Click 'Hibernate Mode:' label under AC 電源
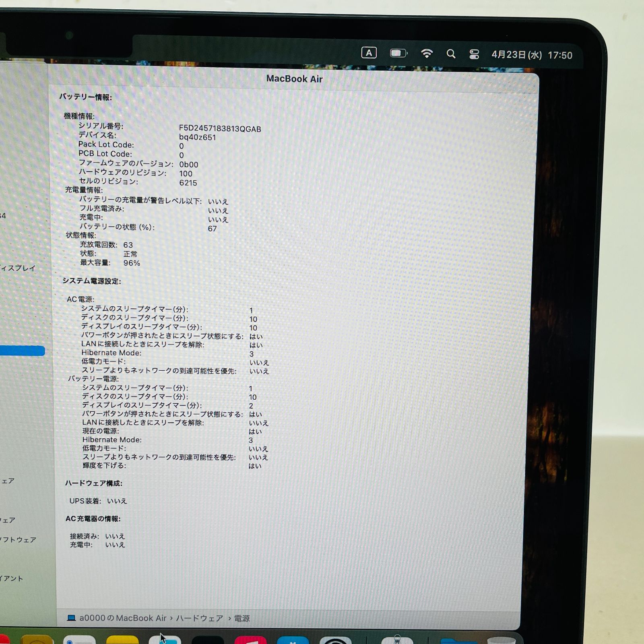Screen dimensions: 644x644 pyautogui.click(x=111, y=353)
